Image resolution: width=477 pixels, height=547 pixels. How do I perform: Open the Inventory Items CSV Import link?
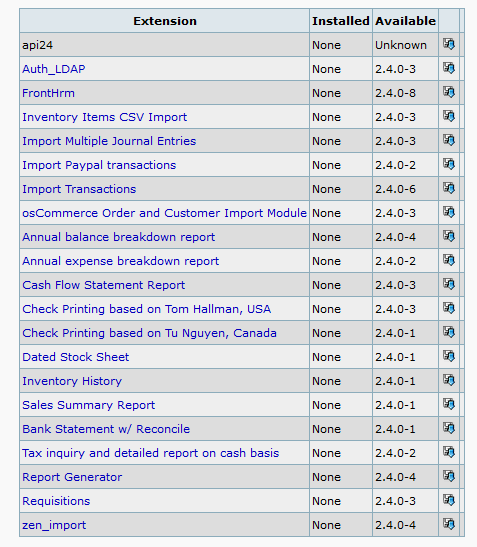point(105,117)
